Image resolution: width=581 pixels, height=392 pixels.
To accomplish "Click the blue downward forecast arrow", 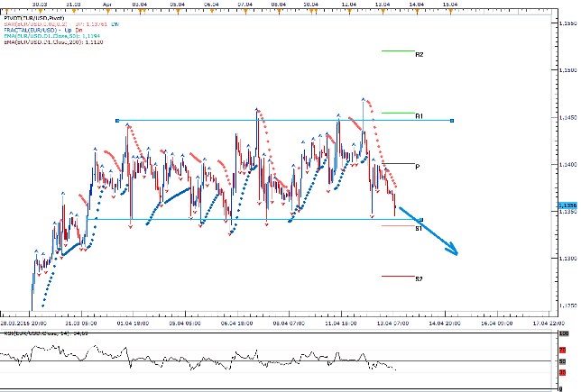I will (433, 234).
